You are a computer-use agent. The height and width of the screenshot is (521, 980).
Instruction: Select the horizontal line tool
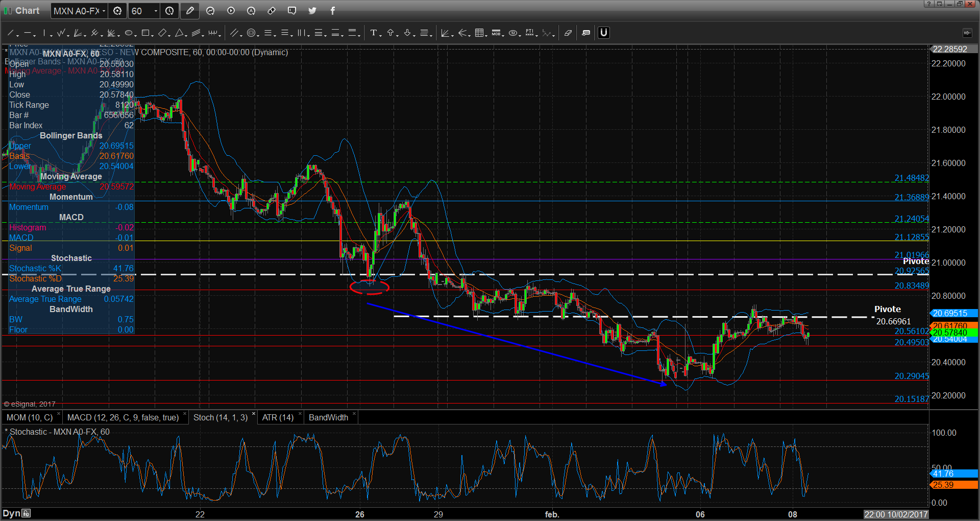(x=27, y=33)
